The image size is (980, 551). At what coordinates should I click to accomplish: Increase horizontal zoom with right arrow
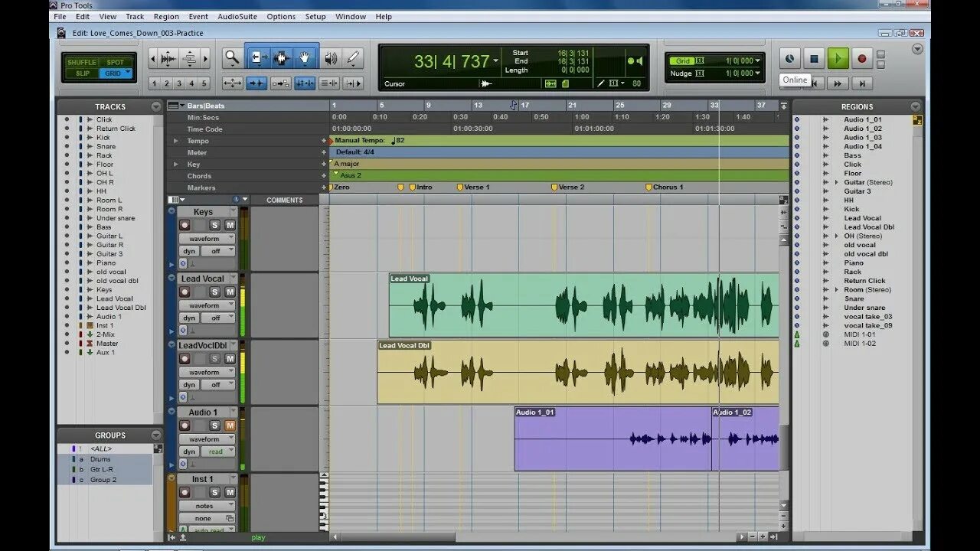[x=205, y=58]
